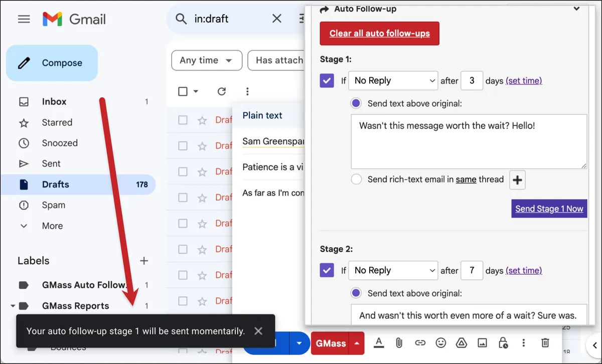The image size is (602, 364).
Task: Toggle the select-all messages checkbox
Action: click(x=183, y=91)
